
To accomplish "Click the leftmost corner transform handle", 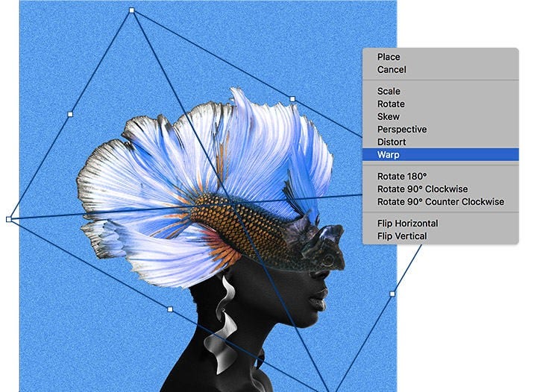I will [x=9, y=219].
